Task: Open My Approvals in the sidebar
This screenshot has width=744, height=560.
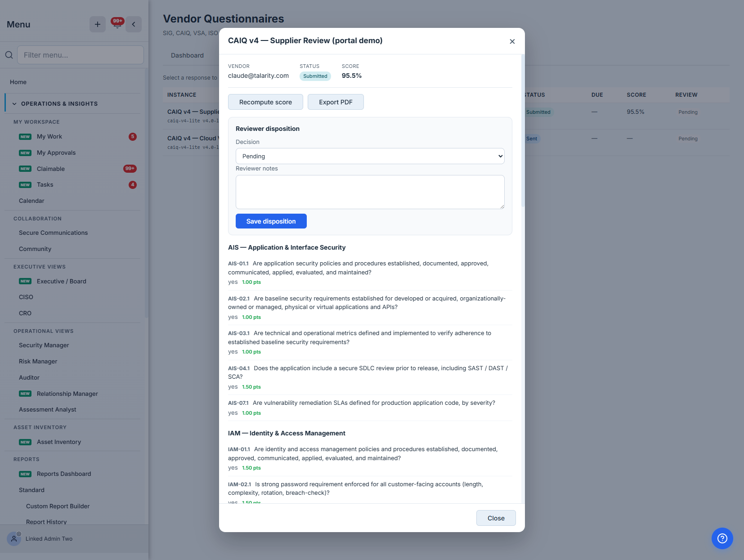Action: [56, 153]
